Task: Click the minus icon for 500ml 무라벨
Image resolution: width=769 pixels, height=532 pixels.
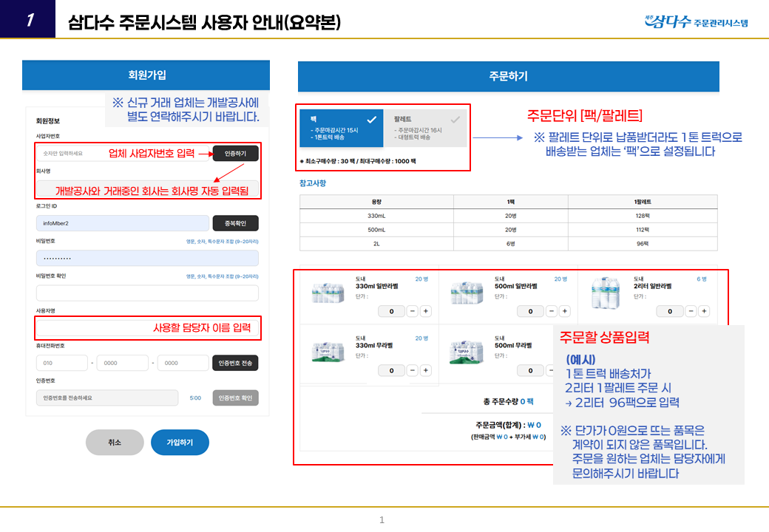Action: click(x=552, y=370)
